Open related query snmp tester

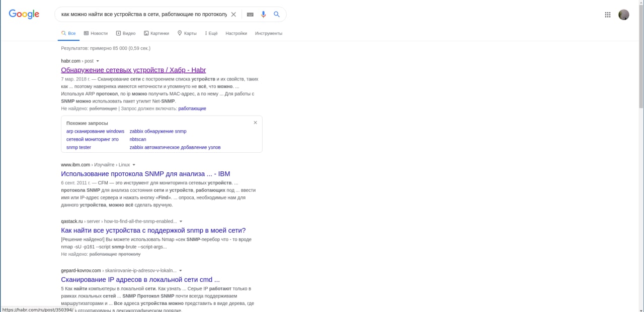[x=78, y=147]
